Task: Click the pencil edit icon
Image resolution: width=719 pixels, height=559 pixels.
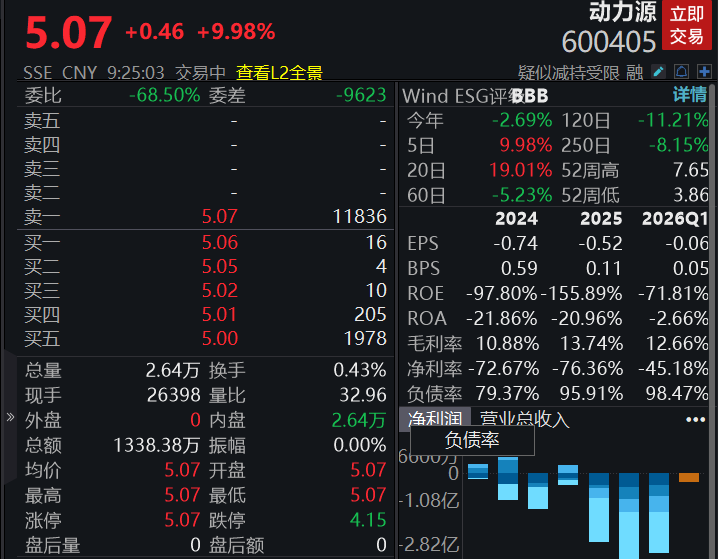Action: click(x=658, y=72)
